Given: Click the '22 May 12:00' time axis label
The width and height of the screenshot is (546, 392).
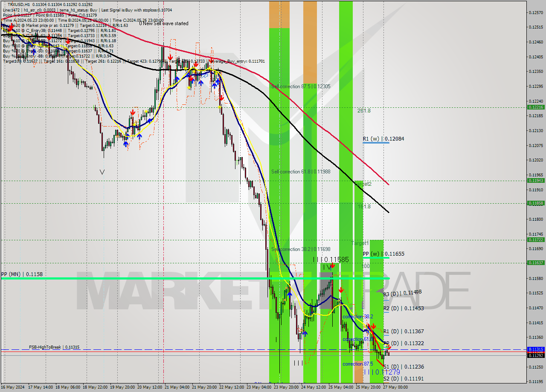Looking at the screenshot, I should (x=232, y=387).
